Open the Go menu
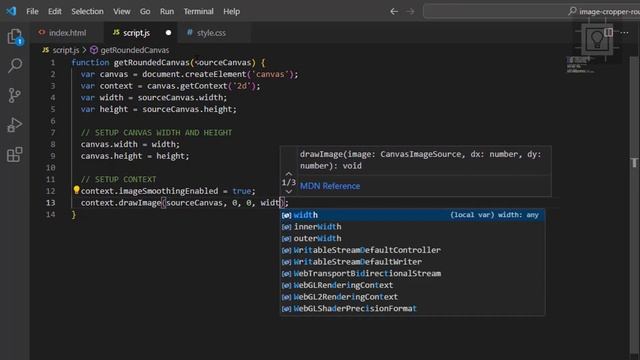Viewport: 640px width, 360px height. point(145,11)
